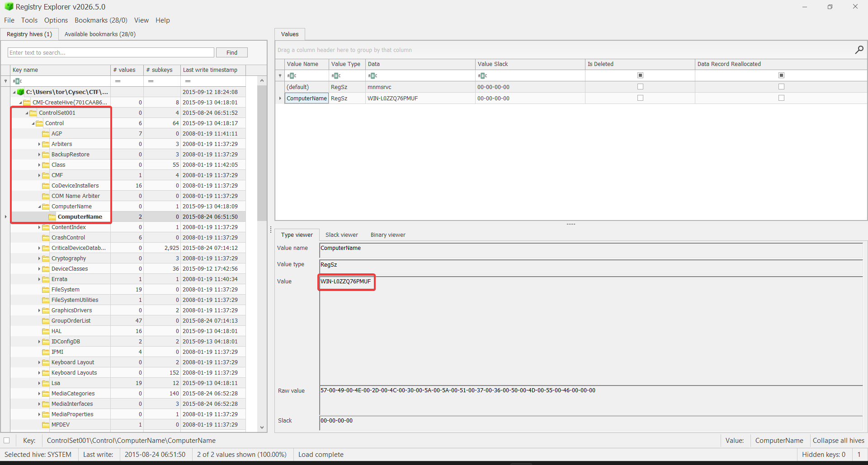Tick Data Record Reallocated checkbox for default row
Screen dimensions: 868x465
[781, 87]
